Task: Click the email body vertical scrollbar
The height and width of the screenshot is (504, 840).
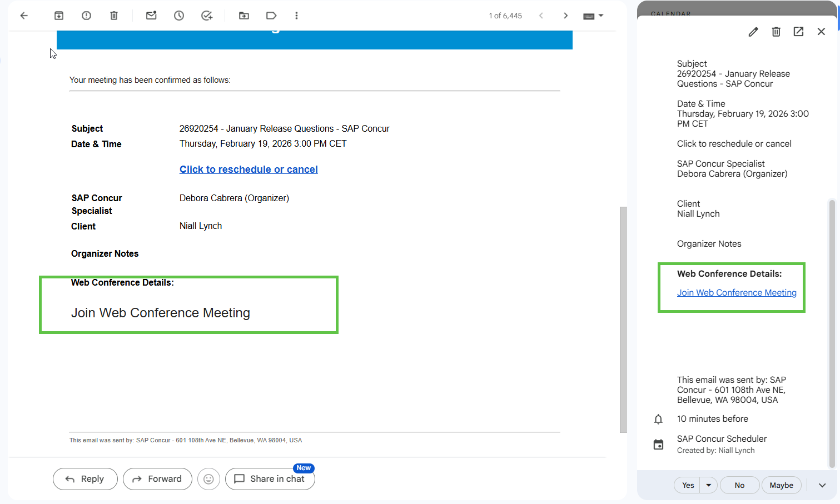Action: (x=623, y=320)
